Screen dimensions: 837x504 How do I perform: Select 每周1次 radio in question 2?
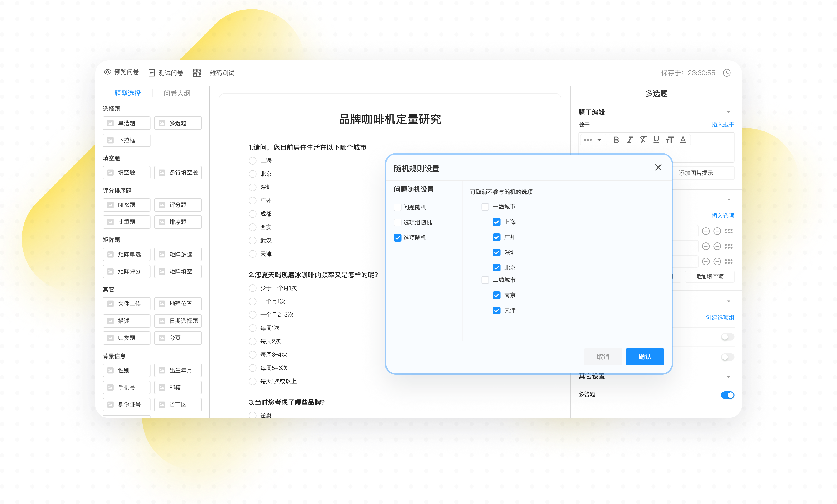tap(252, 328)
